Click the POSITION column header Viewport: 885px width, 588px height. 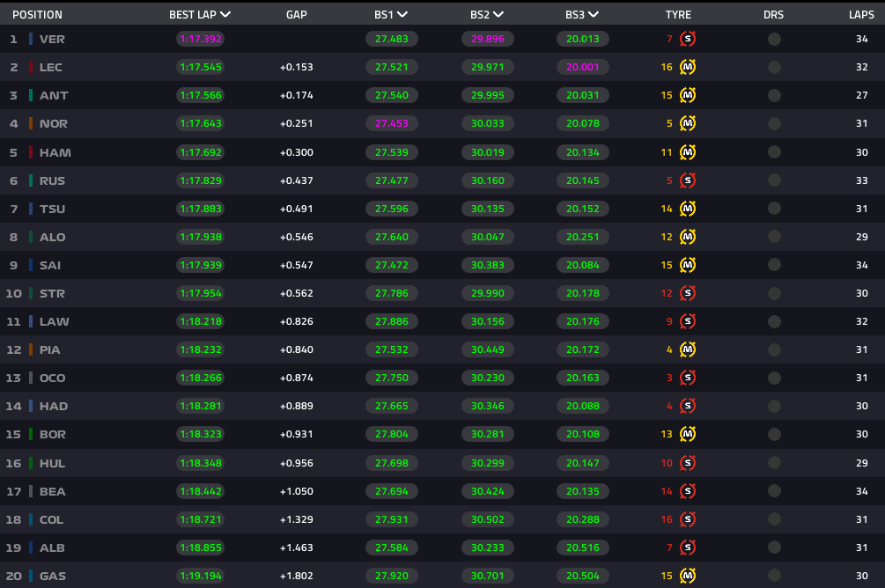pyautogui.click(x=37, y=15)
